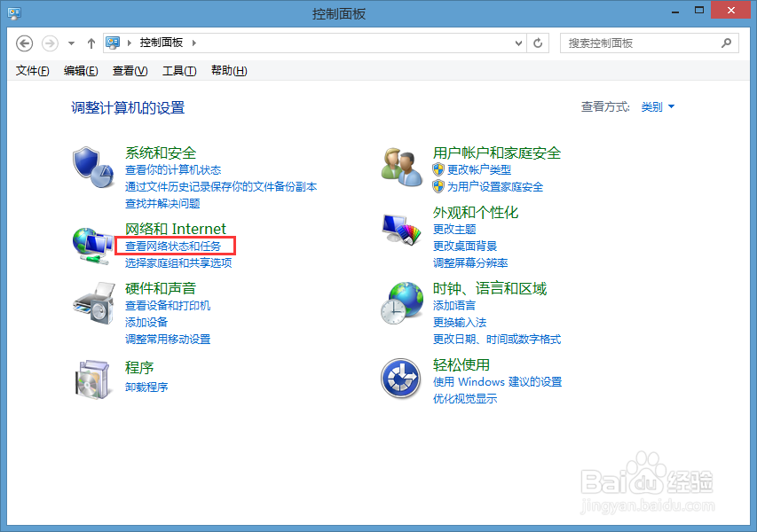Open address bar history dropdown

pos(518,43)
